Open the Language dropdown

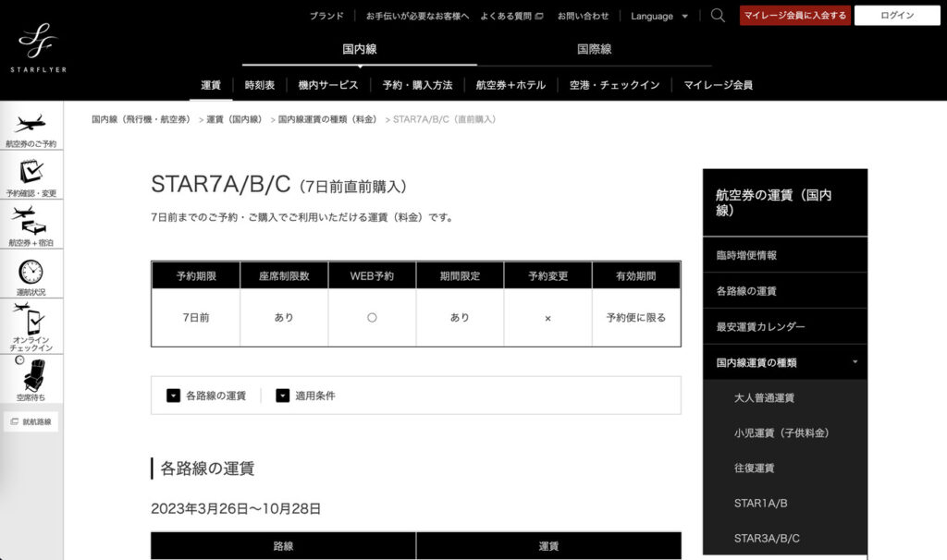(658, 17)
